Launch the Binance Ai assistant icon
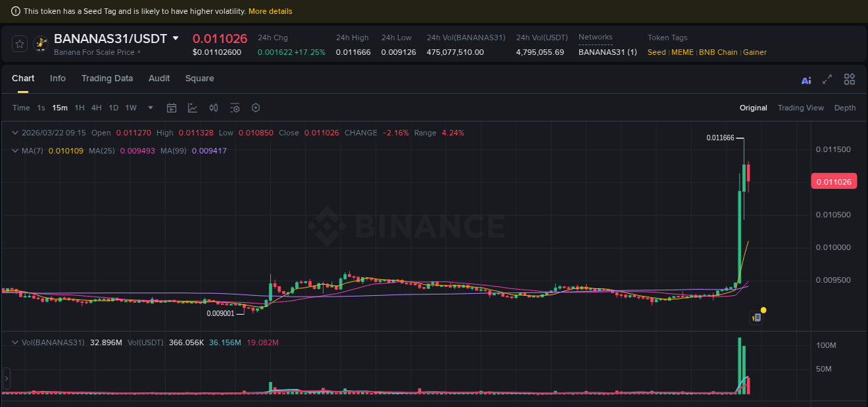The height and width of the screenshot is (407, 868). [x=806, y=80]
